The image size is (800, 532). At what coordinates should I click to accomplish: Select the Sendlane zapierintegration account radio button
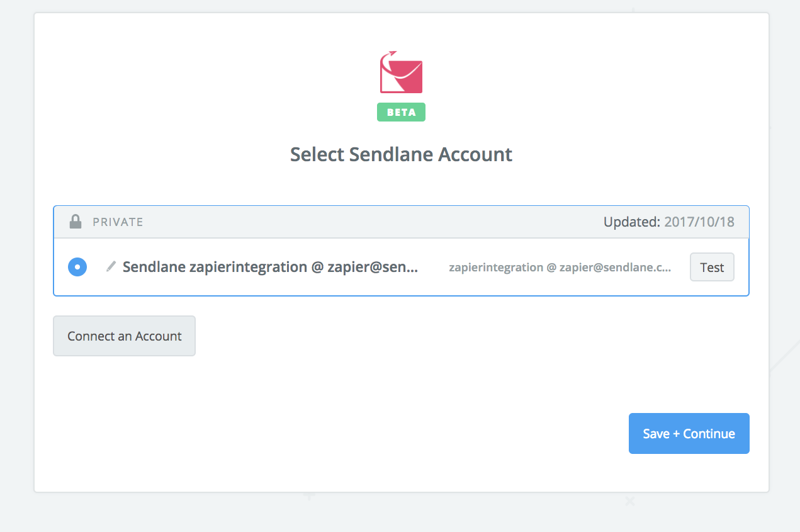click(77, 267)
